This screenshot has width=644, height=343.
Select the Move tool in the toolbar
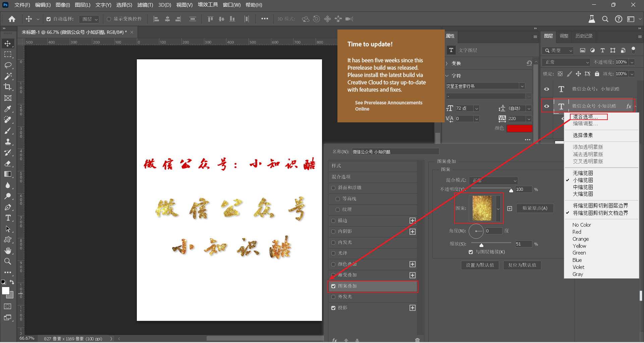tap(8, 44)
